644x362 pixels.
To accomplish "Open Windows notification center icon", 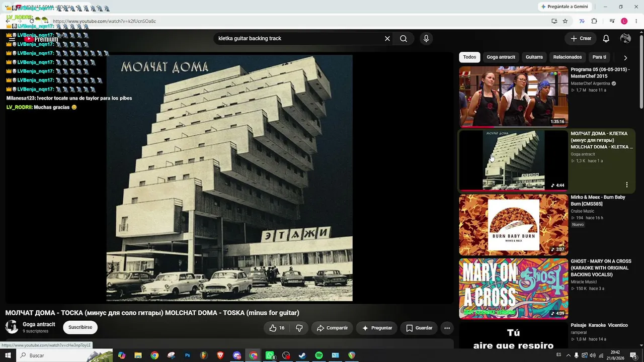I will click(x=633, y=355).
